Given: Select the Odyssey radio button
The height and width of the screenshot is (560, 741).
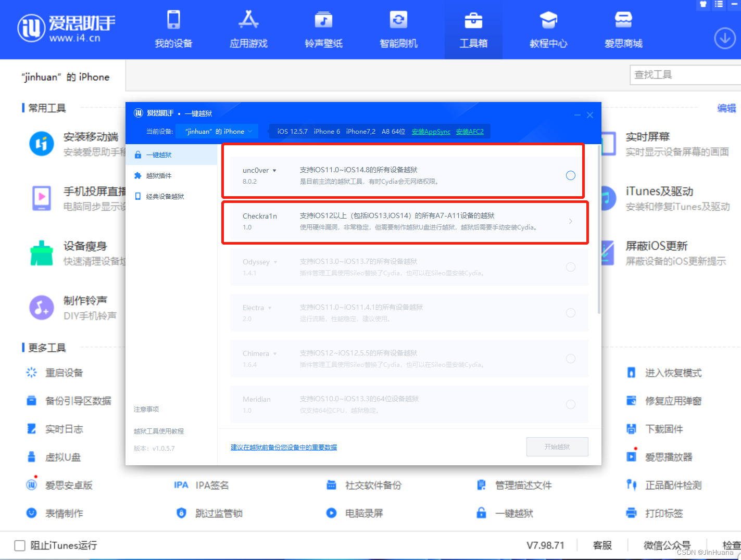Looking at the screenshot, I should (571, 267).
